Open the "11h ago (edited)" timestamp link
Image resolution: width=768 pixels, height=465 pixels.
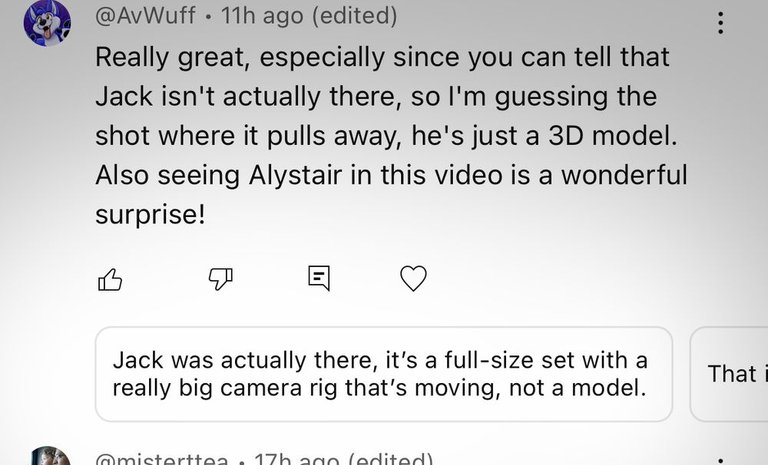point(309,17)
